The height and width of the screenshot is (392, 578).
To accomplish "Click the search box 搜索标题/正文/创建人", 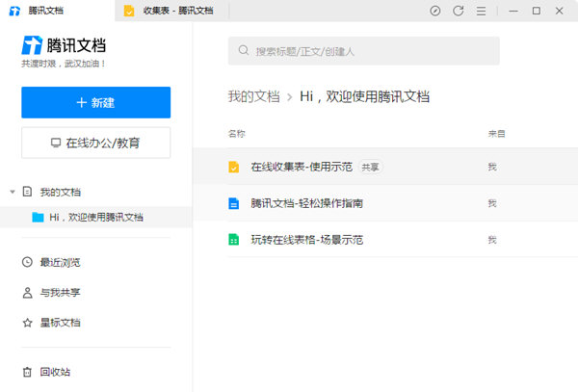I will (x=363, y=50).
